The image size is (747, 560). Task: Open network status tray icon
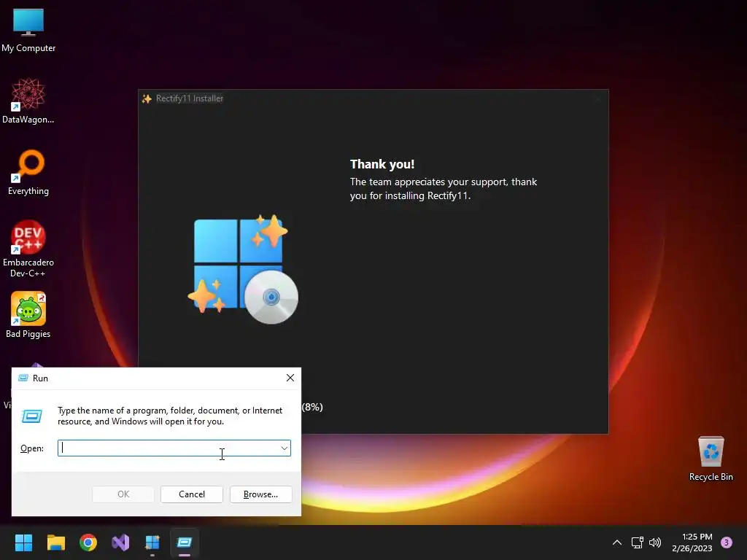pyautogui.click(x=637, y=542)
